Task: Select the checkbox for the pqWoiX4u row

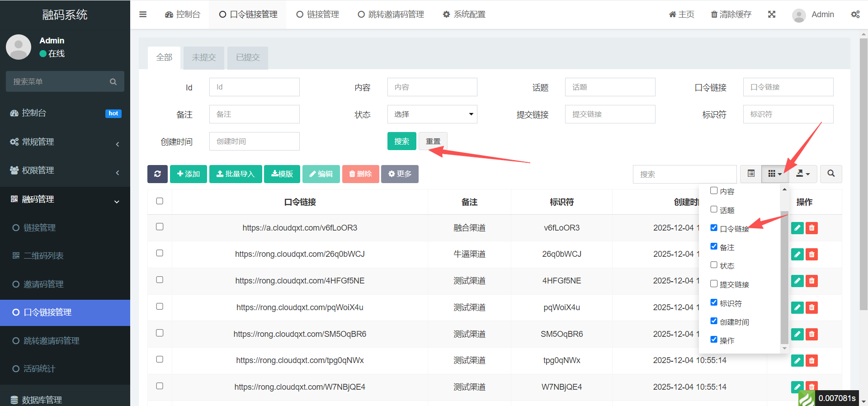Action: (160, 307)
